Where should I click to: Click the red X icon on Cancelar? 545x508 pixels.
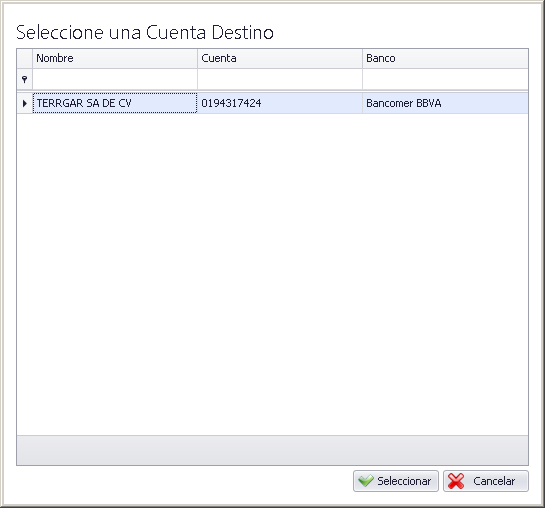pos(456,481)
